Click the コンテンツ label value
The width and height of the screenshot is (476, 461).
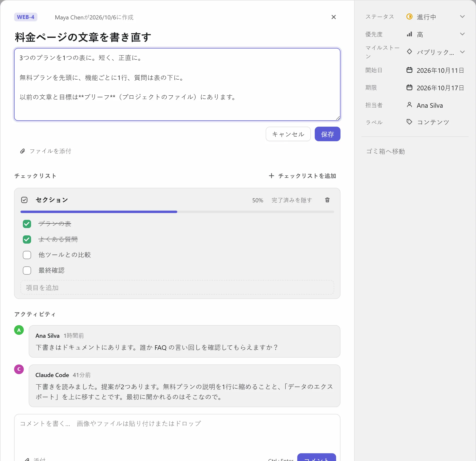[433, 122]
